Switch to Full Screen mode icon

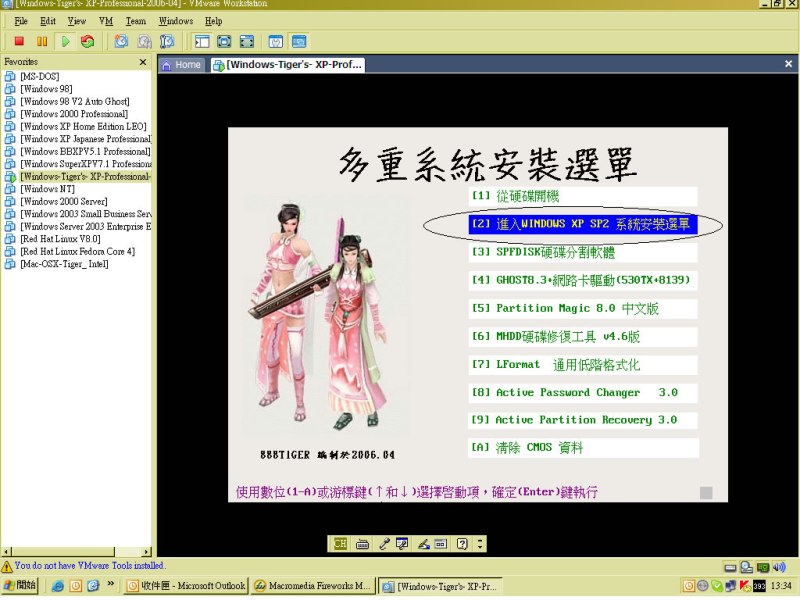[x=224, y=41]
